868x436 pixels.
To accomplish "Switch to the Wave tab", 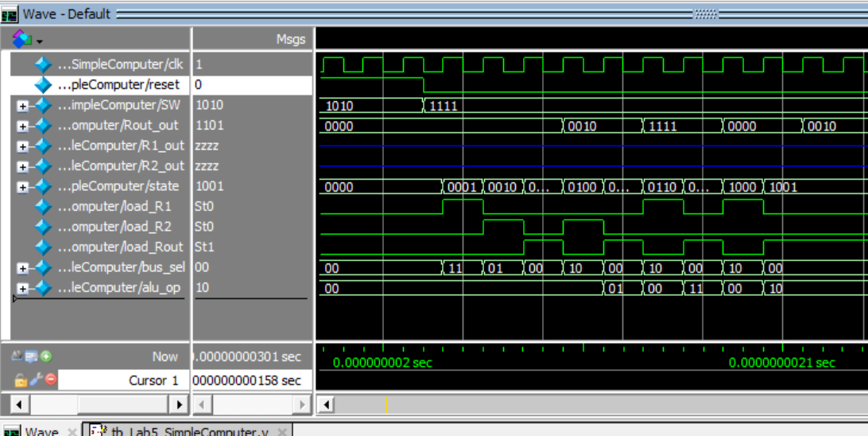I will (40, 431).
